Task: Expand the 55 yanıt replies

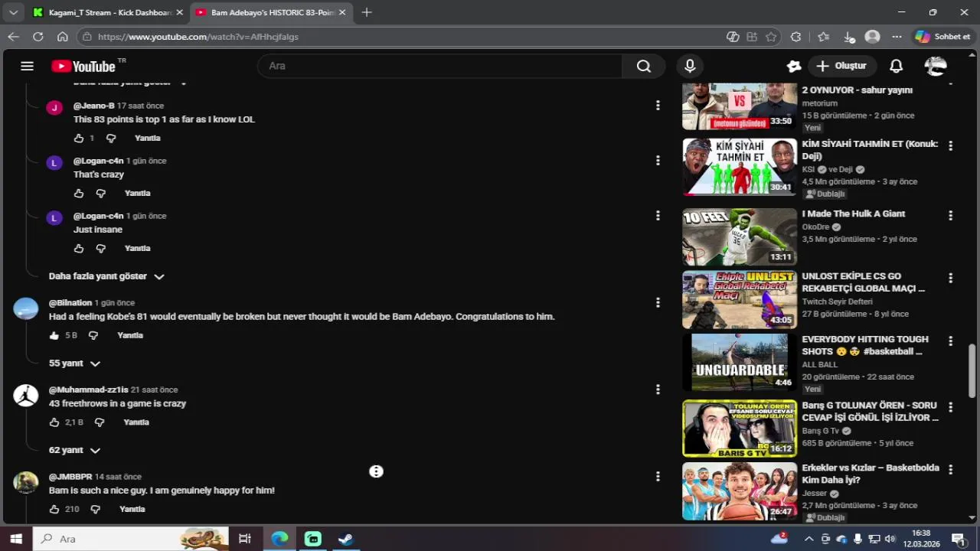Action: (x=74, y=364)
